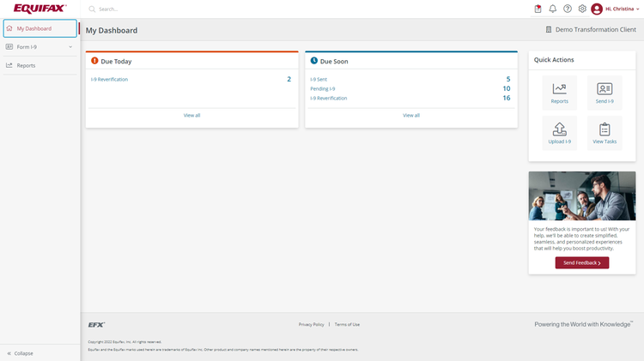Click the Equifax logo
The image size is (644, 361).
(x=39, y=9)
